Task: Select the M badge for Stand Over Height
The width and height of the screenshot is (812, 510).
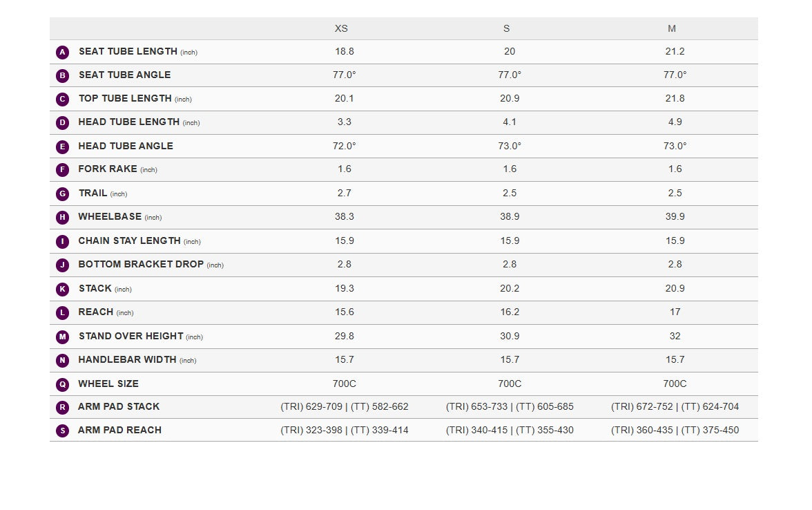Action: tap(63, 337)
